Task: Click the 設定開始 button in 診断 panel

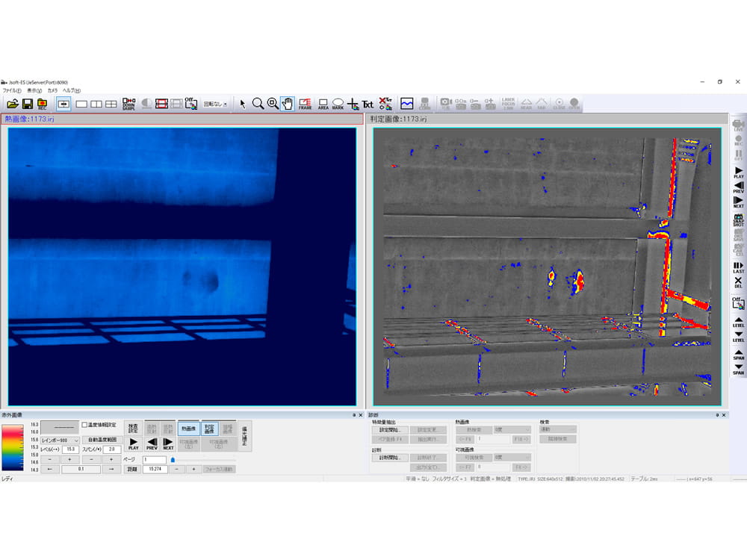Action: point(390,430)
